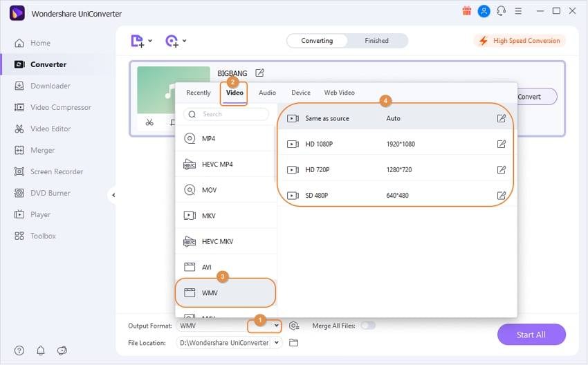This screenshot has height=365, width=588.
Task: Select the MP4 format
Action: [x=226, y=139]
